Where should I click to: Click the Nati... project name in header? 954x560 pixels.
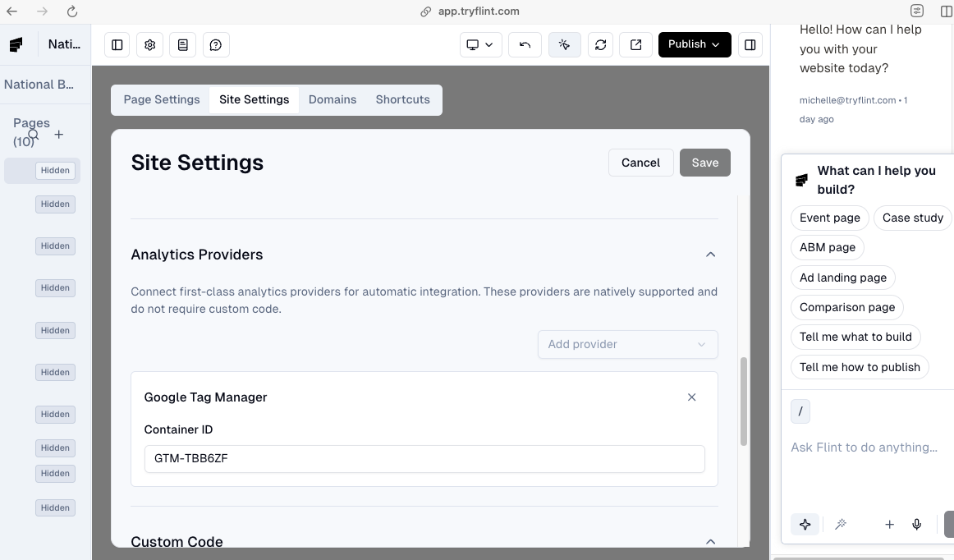pyautogui.click(x=64, y=44)
